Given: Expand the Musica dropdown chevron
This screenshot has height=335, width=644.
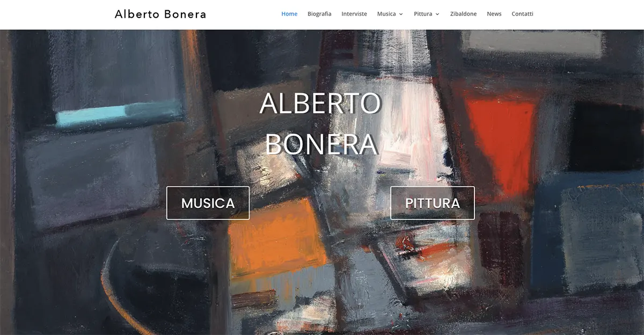Looking at the screenshot, I should pyautogui.click(x=401, y=14).
